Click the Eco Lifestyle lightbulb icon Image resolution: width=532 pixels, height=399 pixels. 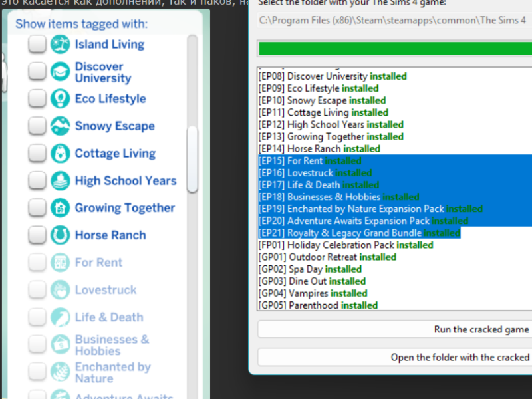60,99
